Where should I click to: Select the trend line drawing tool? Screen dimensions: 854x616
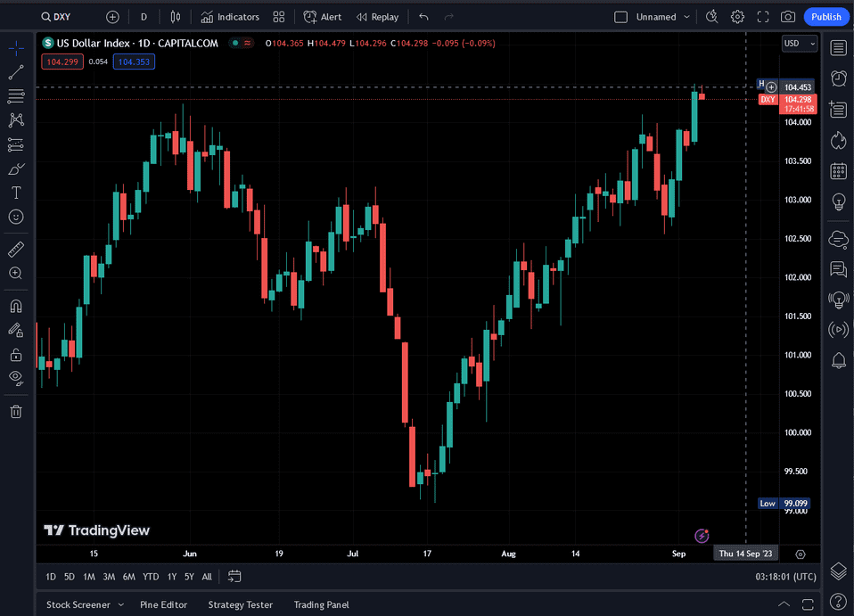click(16, 72)
